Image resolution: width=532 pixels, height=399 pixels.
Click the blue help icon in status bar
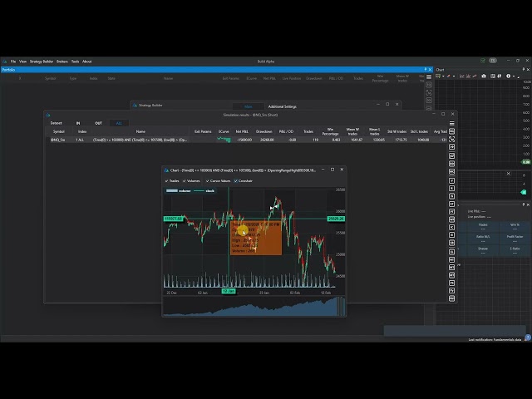click(527, 337)
